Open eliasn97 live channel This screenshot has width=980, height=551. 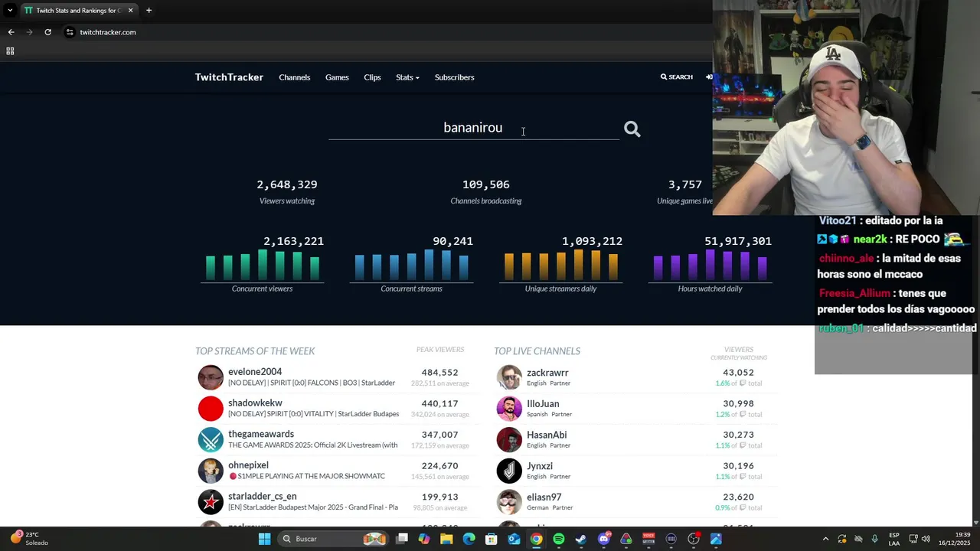544,497
